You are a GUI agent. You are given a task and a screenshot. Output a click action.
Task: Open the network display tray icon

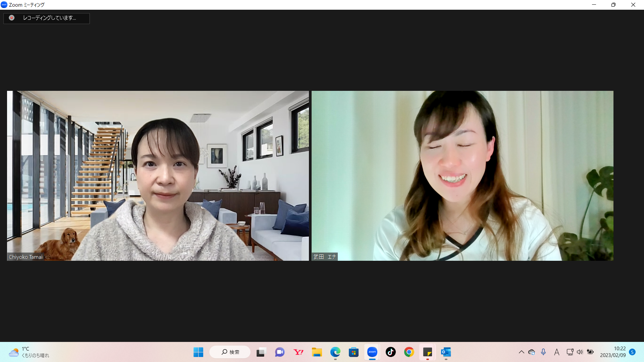(x=570, y=352)
